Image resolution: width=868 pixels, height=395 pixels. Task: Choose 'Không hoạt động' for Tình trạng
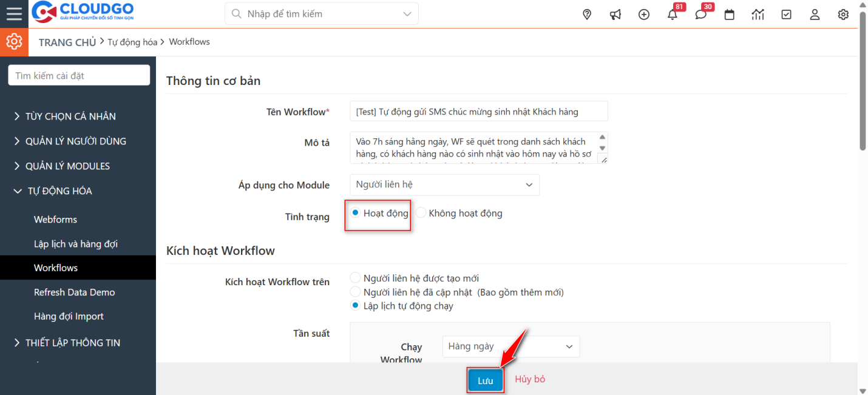pyautogui.click(x=421, y=213)
